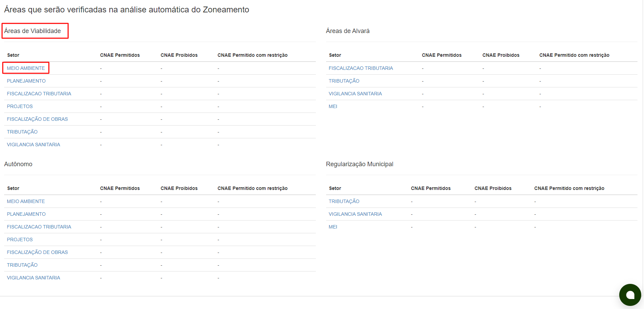Screen dimensions: 644x309
Task: Open VIGILANCIA SANITARIA in Áreas de Alvará
Action: tap(355, 94)
